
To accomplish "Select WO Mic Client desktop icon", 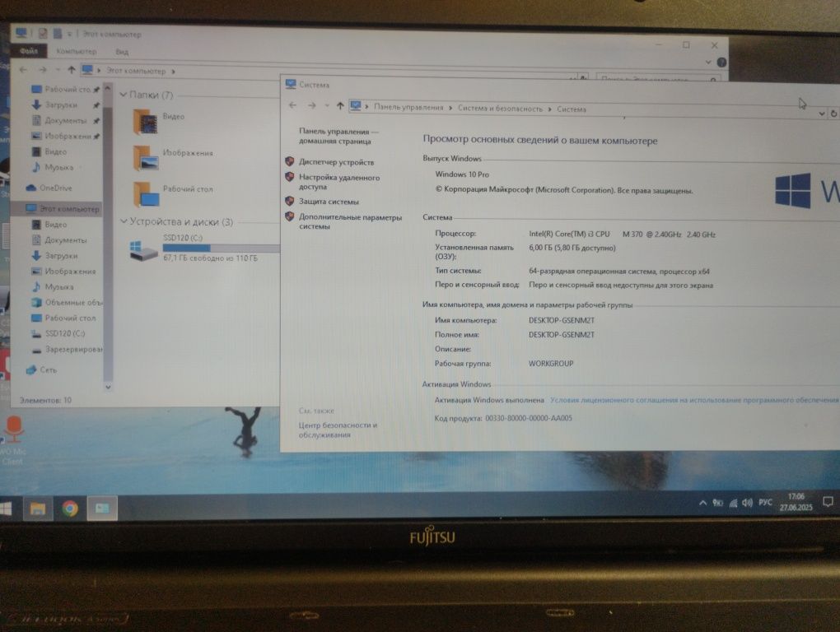I will pos(13,440).
